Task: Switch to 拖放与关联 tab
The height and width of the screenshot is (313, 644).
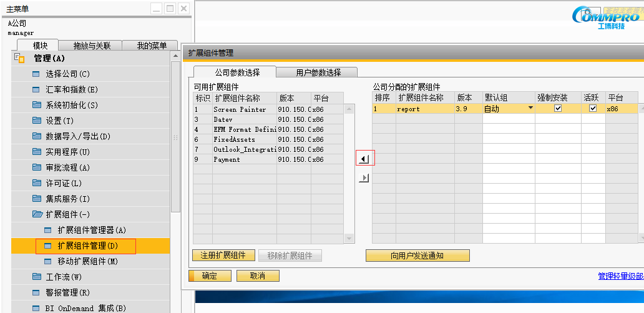Action: pyautogui.click(x=92, y=46)
